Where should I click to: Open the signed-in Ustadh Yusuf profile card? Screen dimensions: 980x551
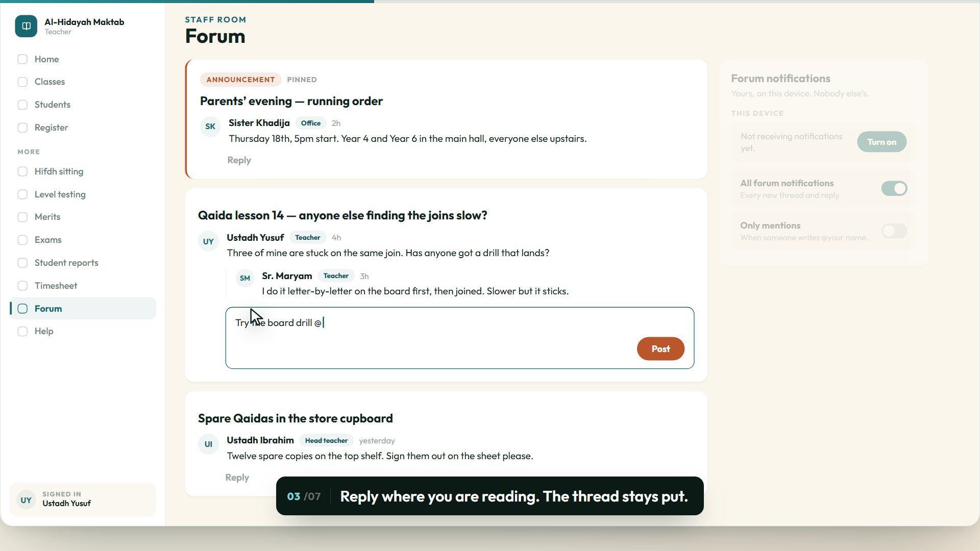point(83,499)
